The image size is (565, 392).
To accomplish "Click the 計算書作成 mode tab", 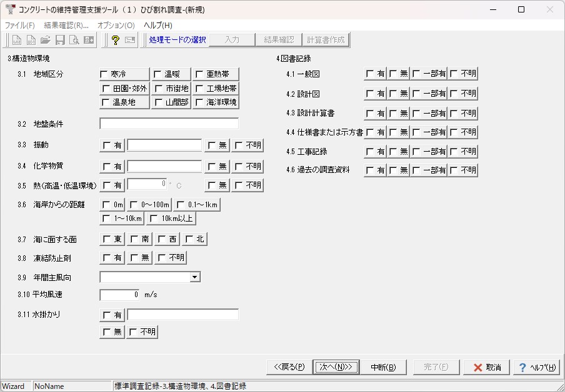I will 326,40.
